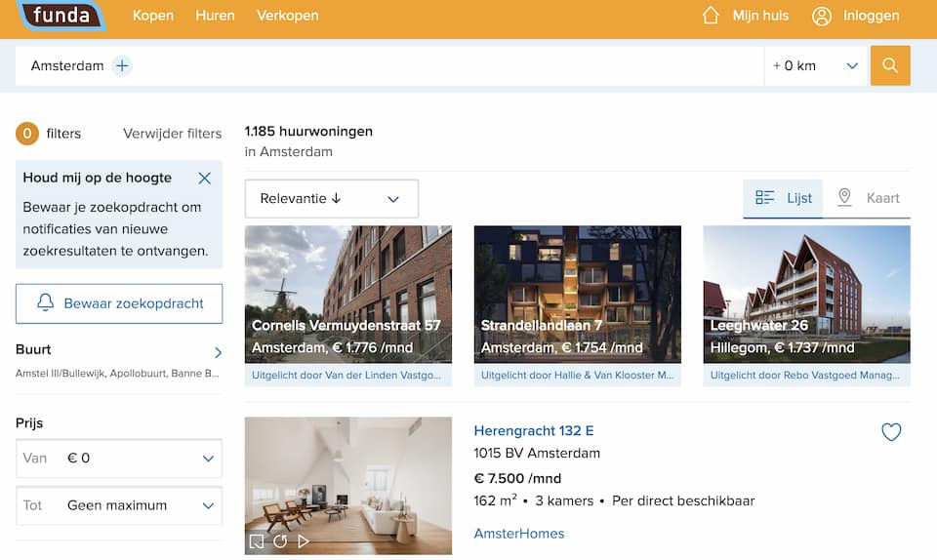Click the floor plan icon on listing photo
937x560 pixels.
(x=257, y=540)
